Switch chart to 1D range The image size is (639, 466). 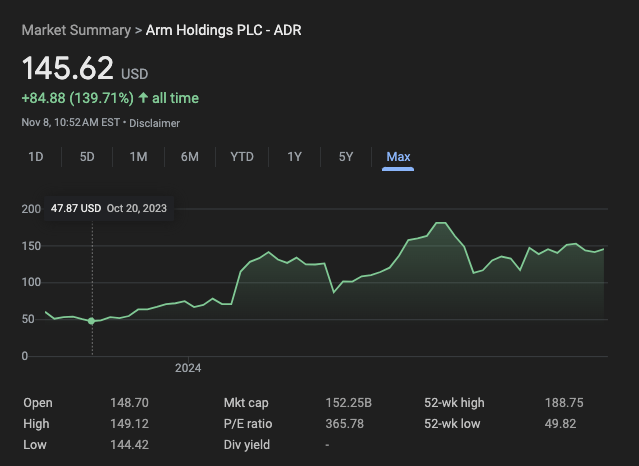tap(36, 157)
